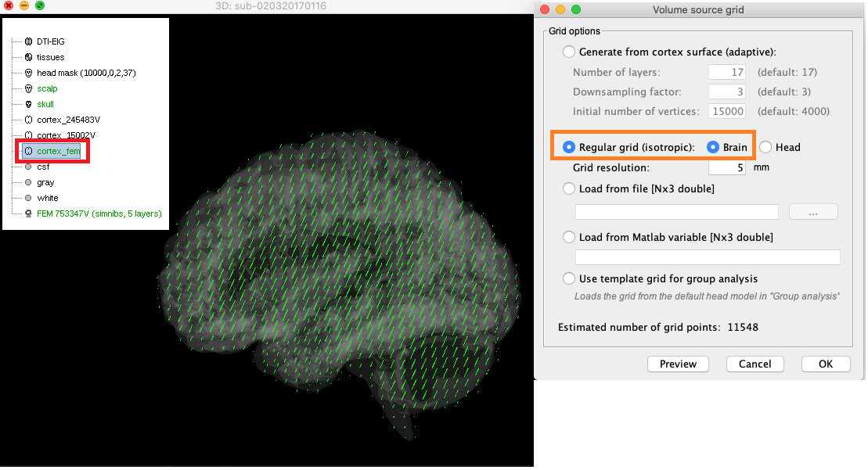Click the Downsampling factor field

[x=727, y=91]
